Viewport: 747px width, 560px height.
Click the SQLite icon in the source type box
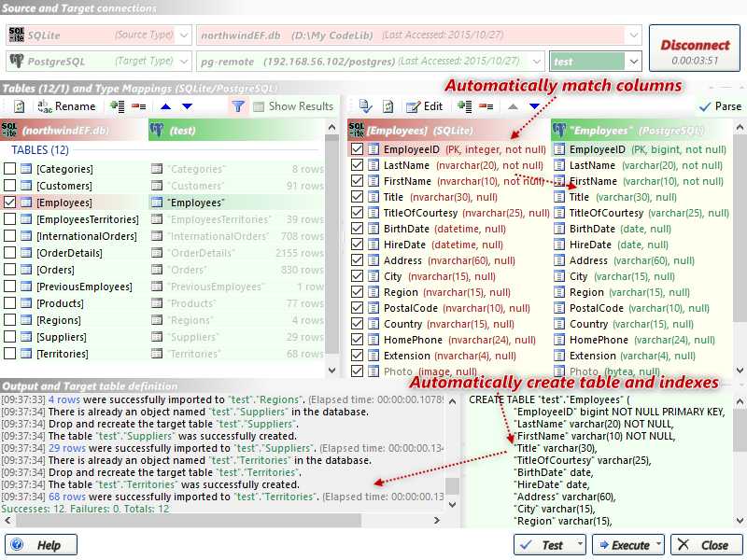(x=16, y=35)
